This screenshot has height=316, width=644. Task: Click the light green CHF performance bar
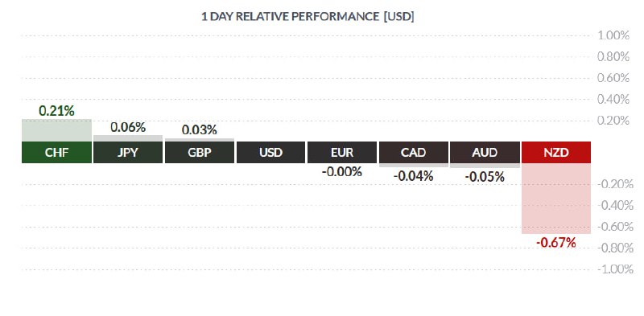tap(56, 130)
